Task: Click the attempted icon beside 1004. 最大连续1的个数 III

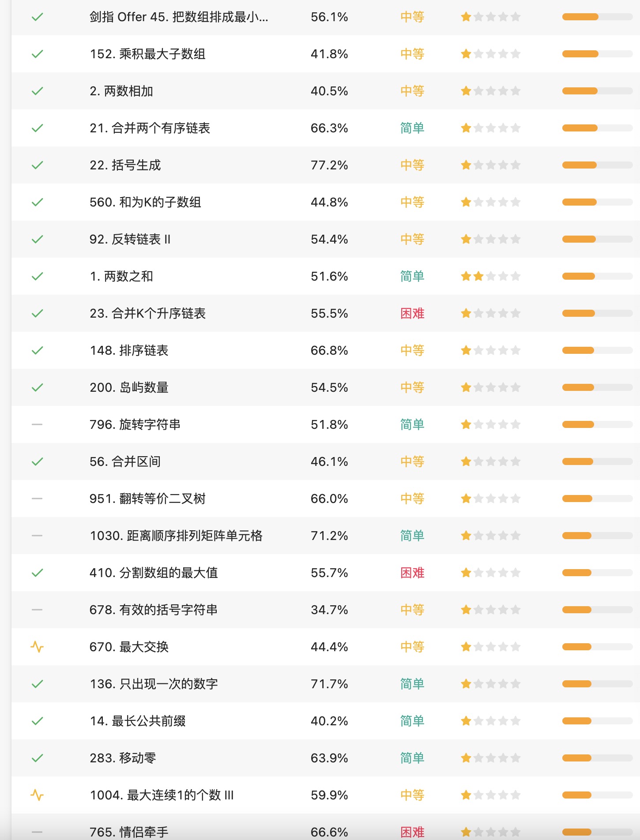Action: pos(38,795)
